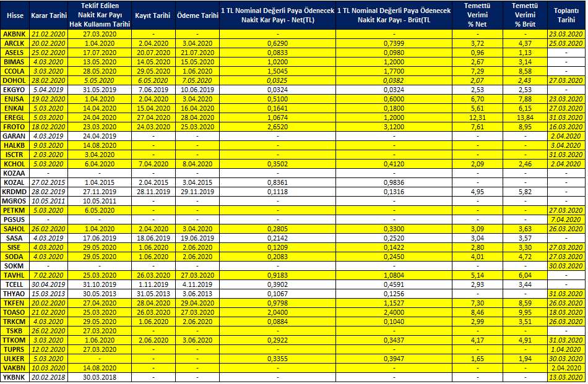This screenshot has width=588, height=384.
Task: Click the SODA ticker cell
Action: point(15,257)
